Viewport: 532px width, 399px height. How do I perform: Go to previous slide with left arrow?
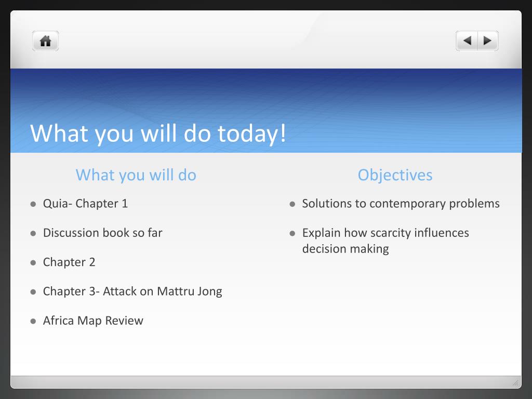tap(467, 41)
